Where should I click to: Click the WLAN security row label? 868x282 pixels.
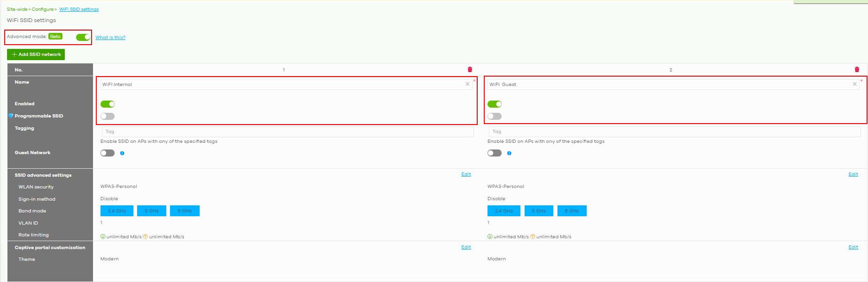click(x=36, y=187)
